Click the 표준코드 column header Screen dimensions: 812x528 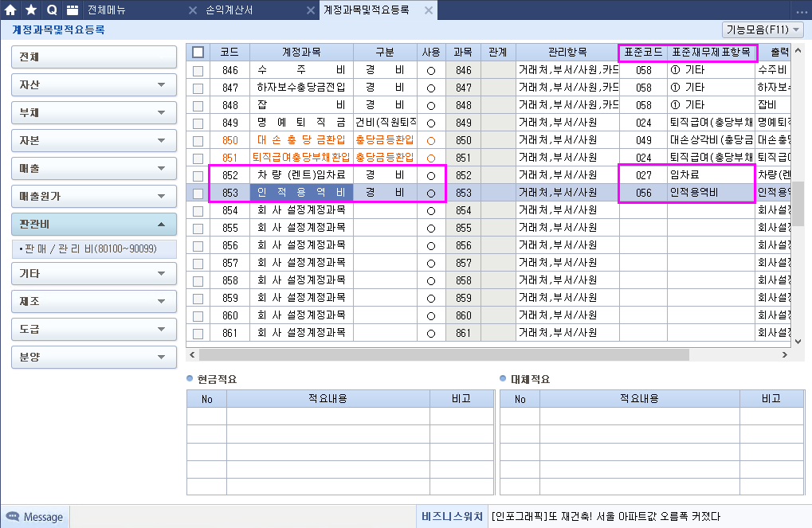click(643, 53)
